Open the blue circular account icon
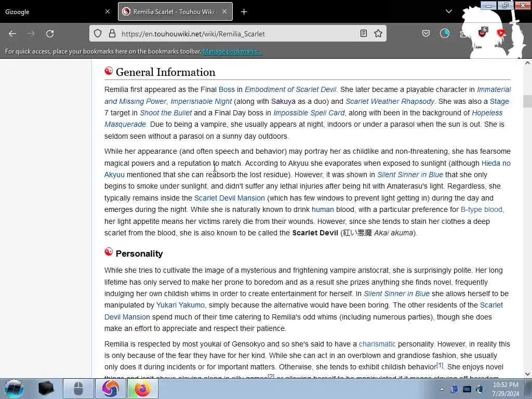This screenshot has height=399, width=532. (x=445, y=33)
